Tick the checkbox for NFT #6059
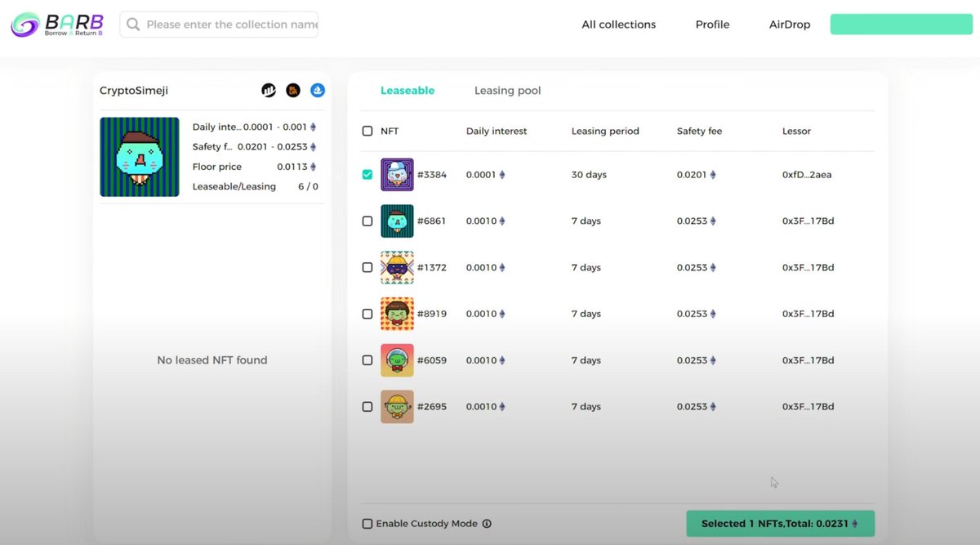The image size is (980, 545). pyautogui.click(x=367, y=360)
